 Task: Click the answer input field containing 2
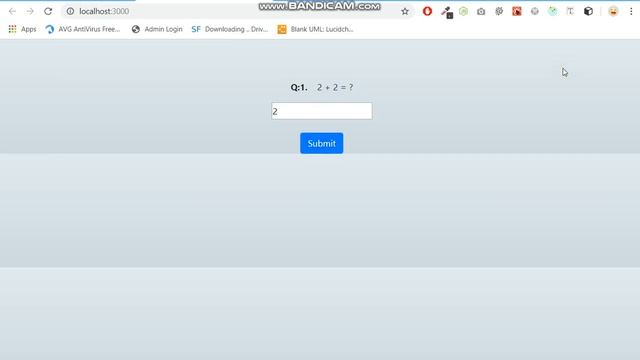tap(322, 111)
